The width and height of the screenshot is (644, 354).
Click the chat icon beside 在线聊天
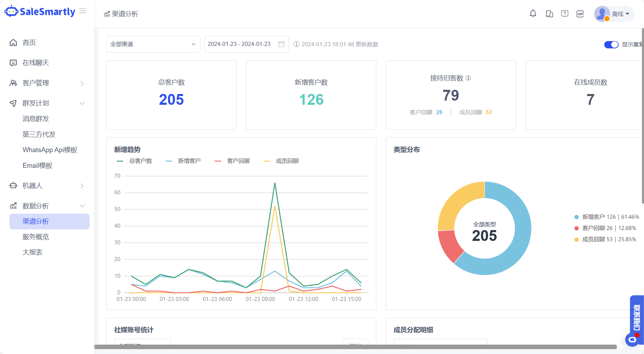(x=13, y=63)
